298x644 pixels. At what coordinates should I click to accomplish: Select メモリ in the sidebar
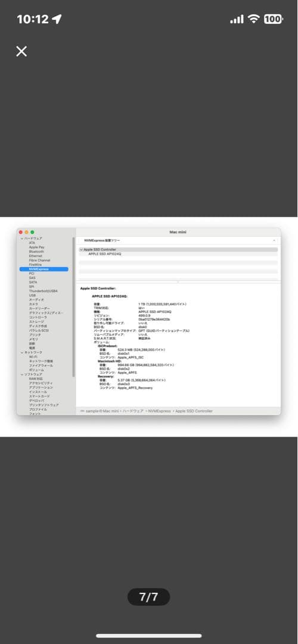[33, 339]
